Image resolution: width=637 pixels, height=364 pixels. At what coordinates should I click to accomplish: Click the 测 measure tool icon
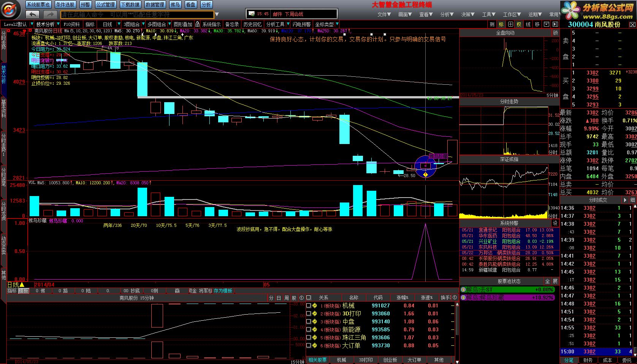pos(492,24)
